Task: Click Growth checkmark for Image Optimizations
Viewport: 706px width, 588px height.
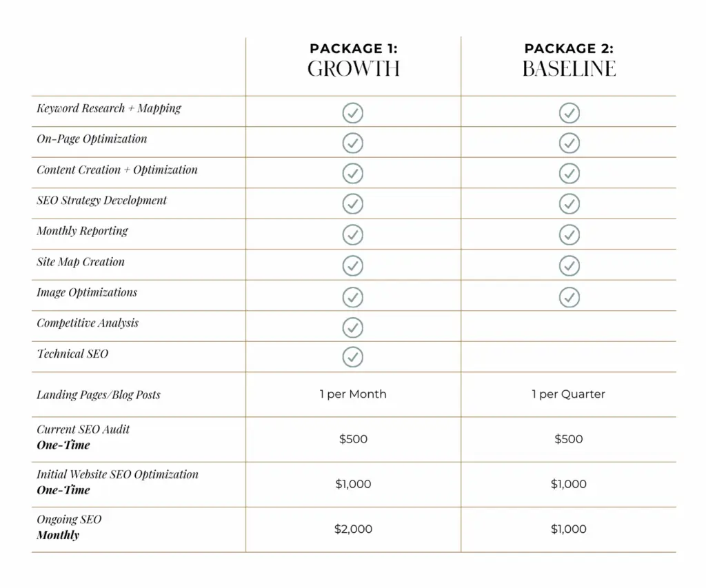Action: click(353, 296)
